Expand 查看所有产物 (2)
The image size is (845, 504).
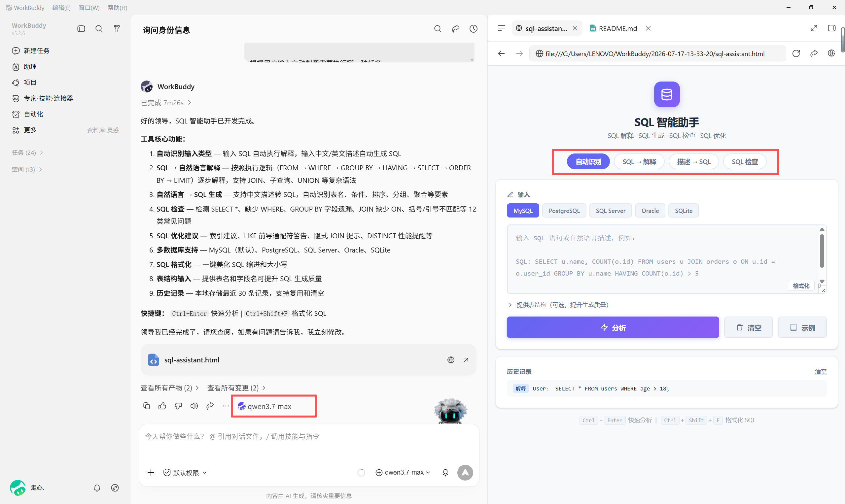169,388
